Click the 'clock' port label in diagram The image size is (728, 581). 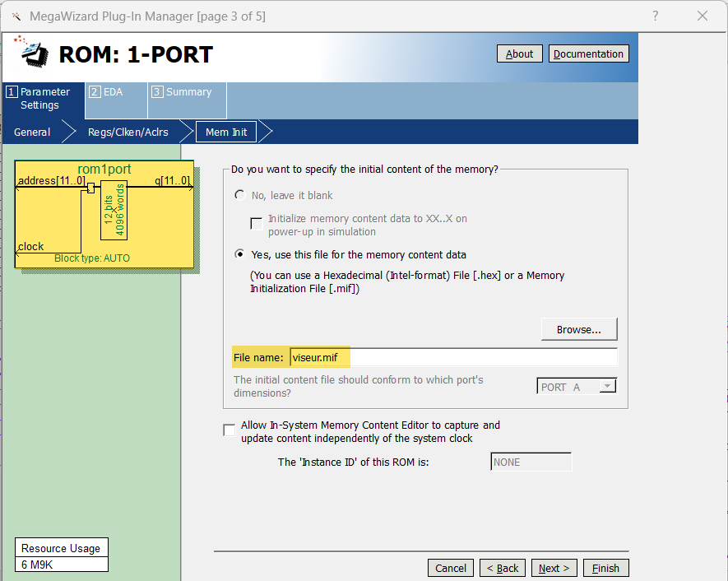[30, 247]
